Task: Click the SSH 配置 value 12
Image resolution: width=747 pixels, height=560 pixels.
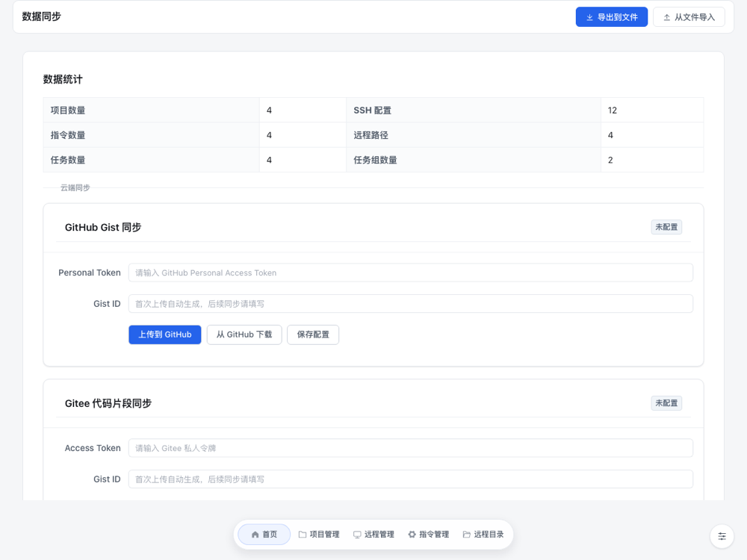Action: 652,111
